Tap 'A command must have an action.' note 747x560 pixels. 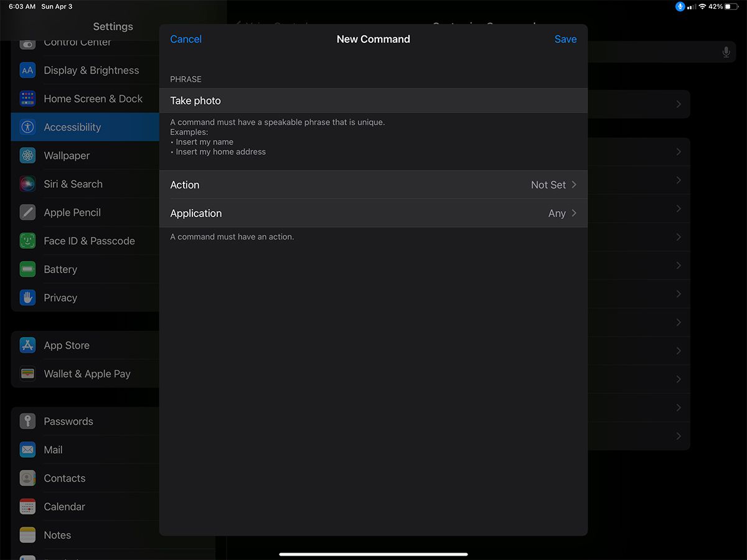coord(232,236)
